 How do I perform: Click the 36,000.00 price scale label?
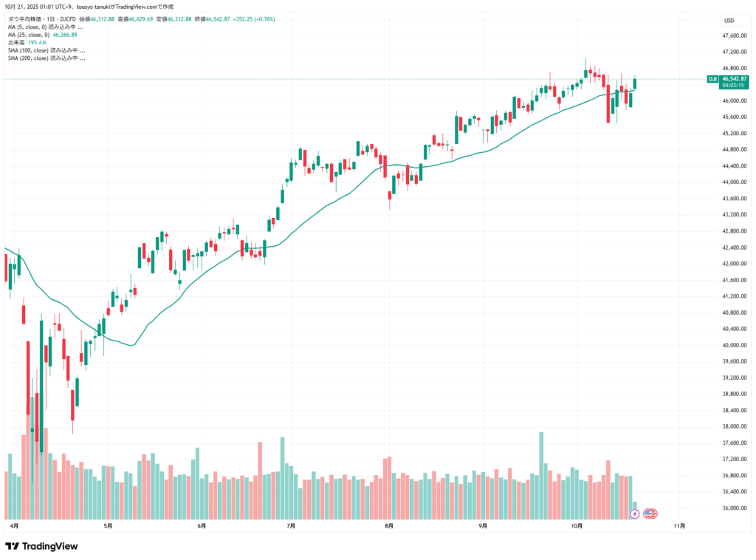click(x=735, y=508)
